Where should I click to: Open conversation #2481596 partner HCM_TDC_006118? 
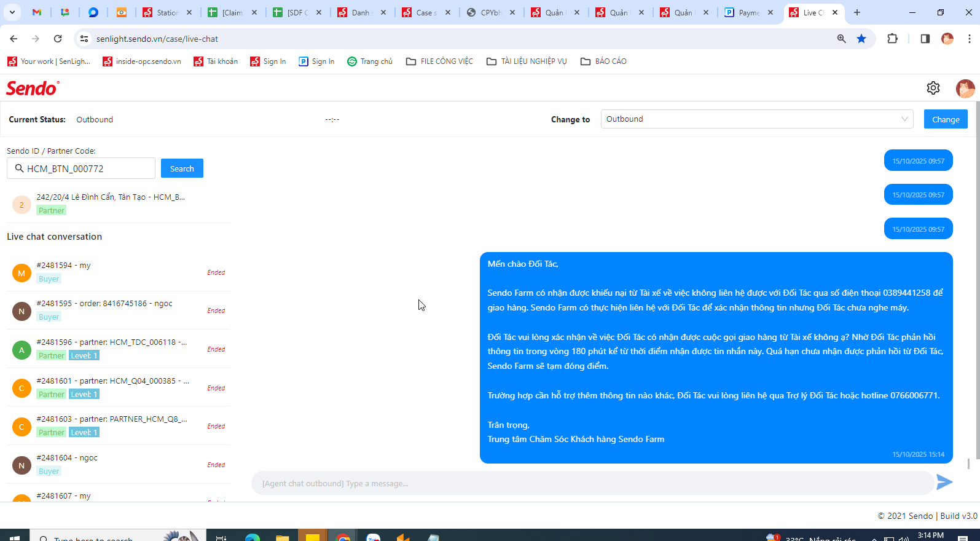click(x=119, y=349)
